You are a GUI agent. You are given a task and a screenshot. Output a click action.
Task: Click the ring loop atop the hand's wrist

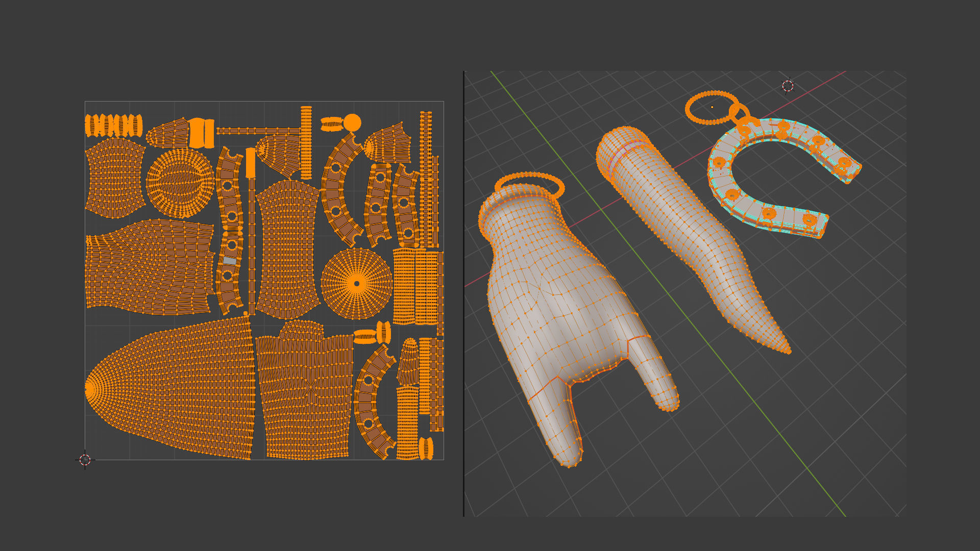530,186
